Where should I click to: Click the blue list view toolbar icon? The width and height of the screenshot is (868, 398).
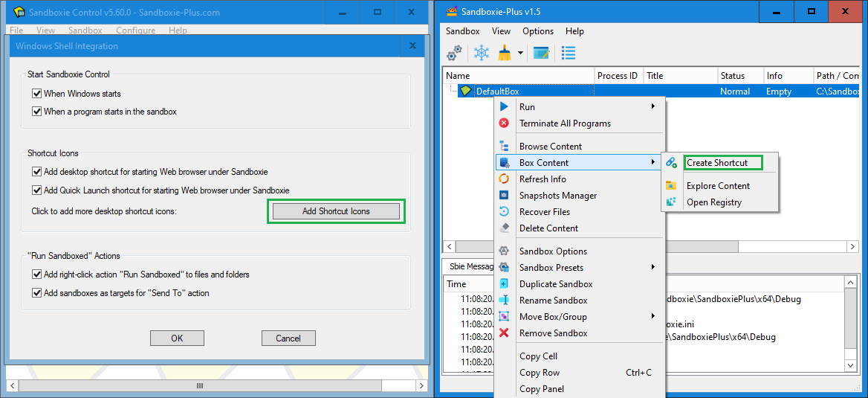[569, 53]
